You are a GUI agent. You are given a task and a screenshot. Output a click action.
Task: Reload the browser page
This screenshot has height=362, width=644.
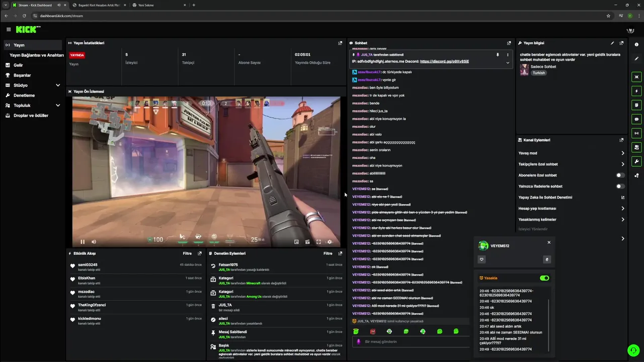click(24, 16)
